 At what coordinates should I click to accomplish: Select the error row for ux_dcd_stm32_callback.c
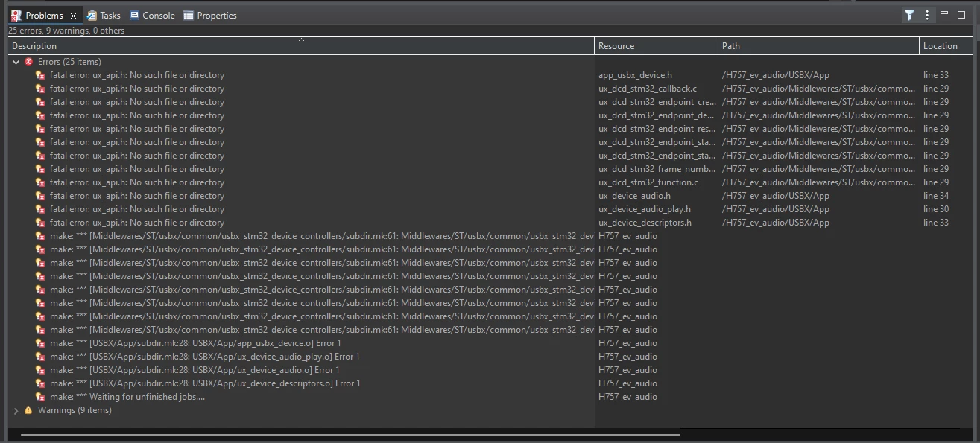click(x=490, y=89)
